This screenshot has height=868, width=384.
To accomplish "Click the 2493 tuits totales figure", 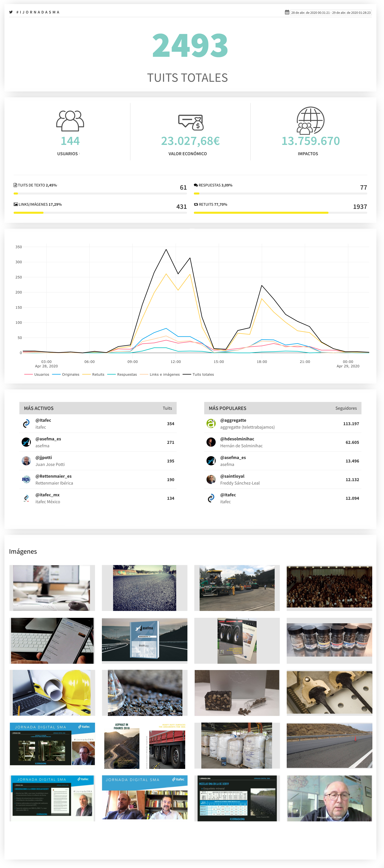I will [x=190, y=45].
